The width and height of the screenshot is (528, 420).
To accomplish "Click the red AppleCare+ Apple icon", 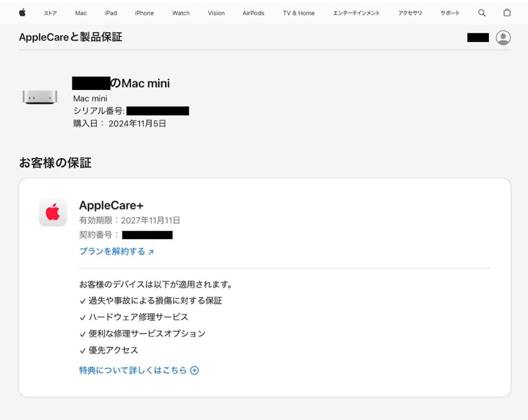I will [x=53, y=212].
